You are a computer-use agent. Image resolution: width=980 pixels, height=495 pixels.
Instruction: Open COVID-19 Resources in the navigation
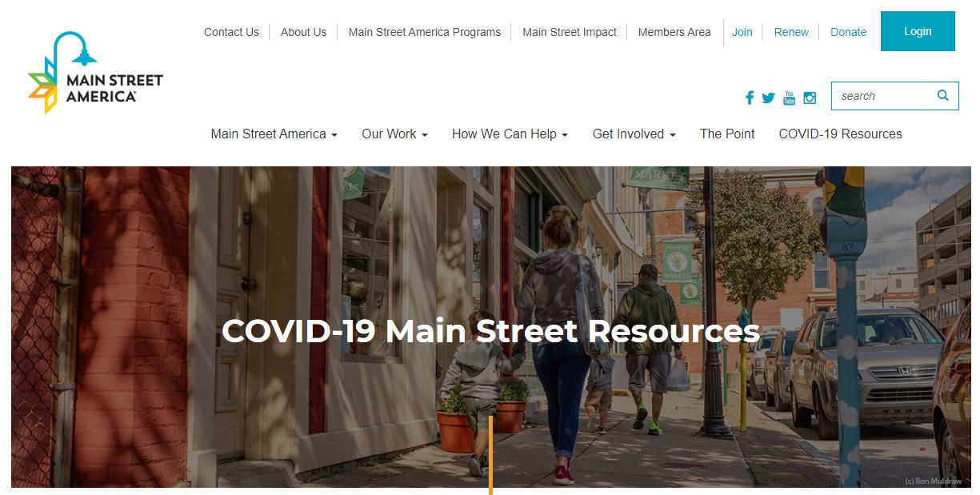click(840, 134)
